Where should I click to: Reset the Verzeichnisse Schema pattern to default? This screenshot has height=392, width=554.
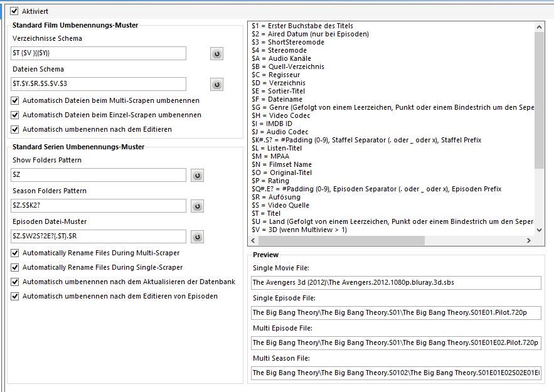coord(216,54)
